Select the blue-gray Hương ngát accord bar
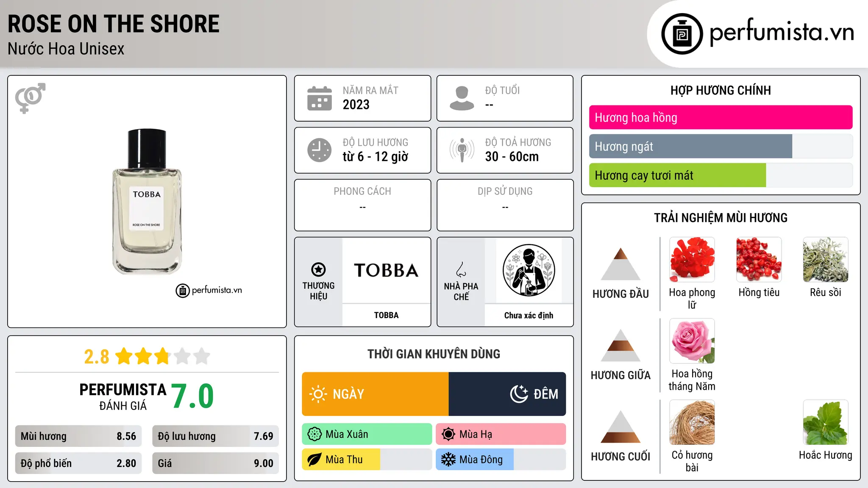The image size is (868, 488). tap(690, 146)
